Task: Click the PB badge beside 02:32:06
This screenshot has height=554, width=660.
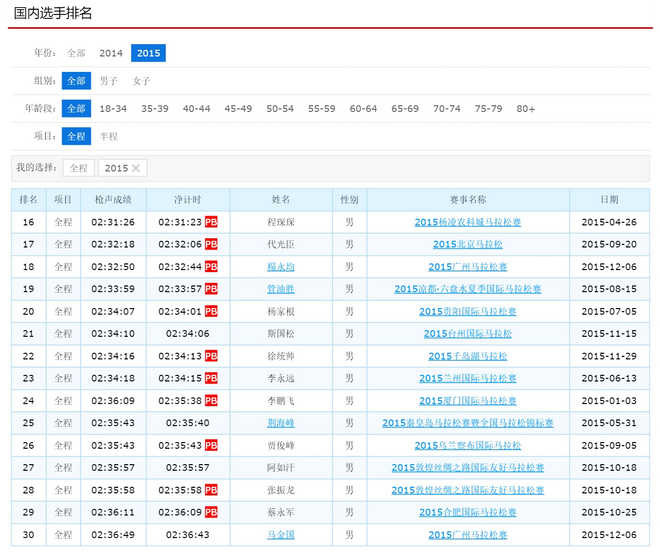Action: point(211,244)
